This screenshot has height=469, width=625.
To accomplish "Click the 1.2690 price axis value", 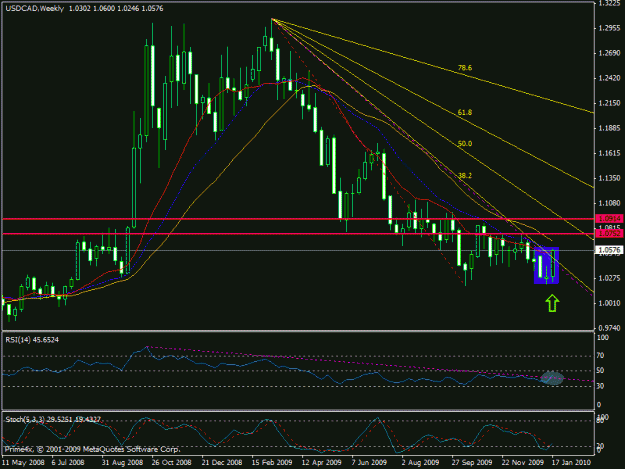I will pyautogui.click(x=609, y=53).
